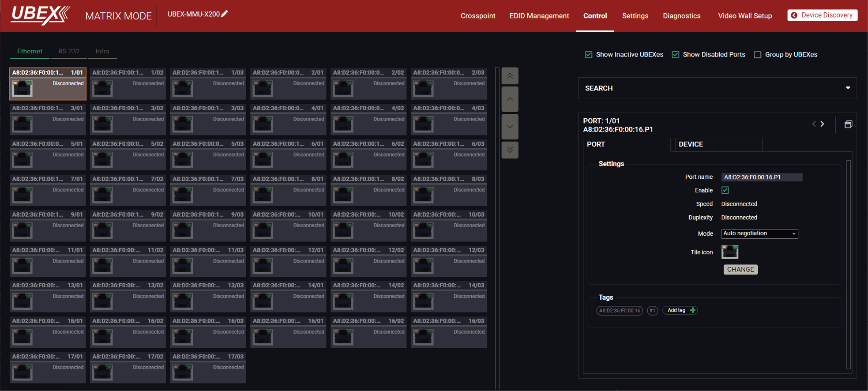Click the Device Discovery button

click(x=823, y=15)
